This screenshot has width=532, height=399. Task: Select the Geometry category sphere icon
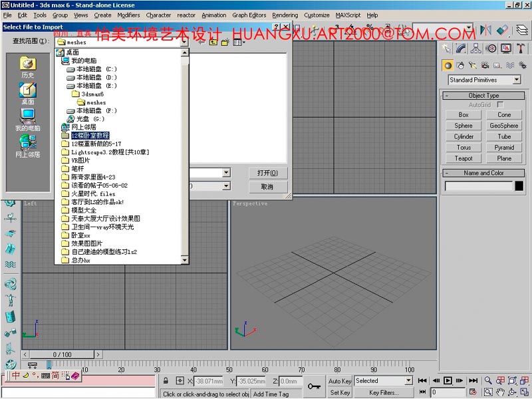(448, 65)
